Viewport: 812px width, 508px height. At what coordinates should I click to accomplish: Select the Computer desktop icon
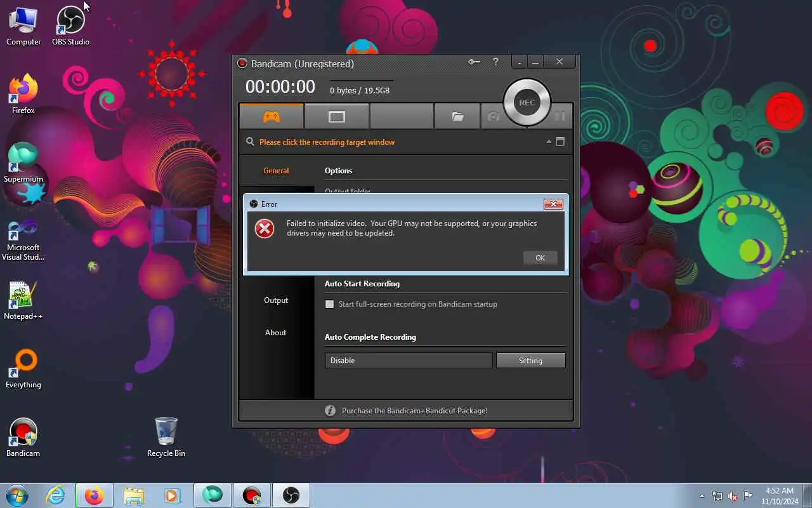(x=23, y=27)
